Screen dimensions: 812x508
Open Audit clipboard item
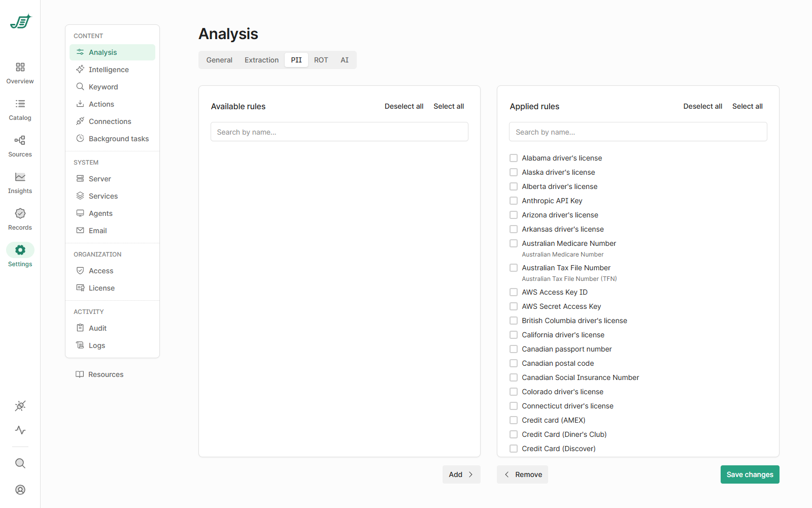(112, 328)
